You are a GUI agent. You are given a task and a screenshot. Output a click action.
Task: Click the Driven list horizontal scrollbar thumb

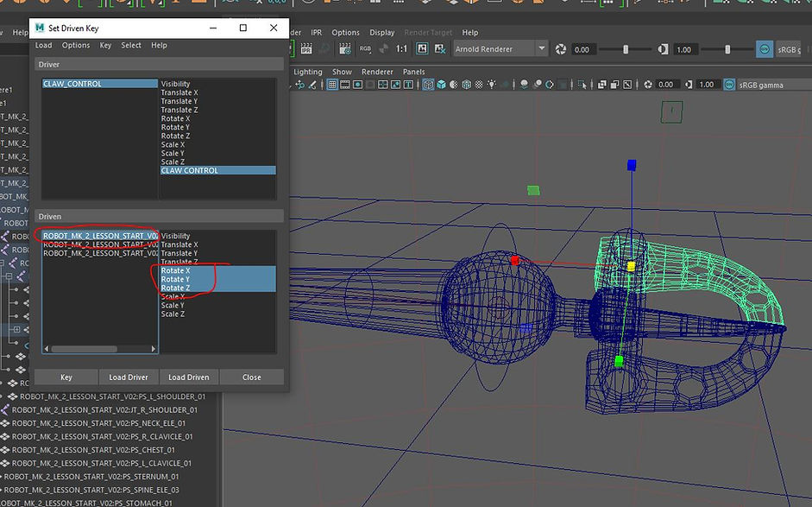tap(84, 349)
